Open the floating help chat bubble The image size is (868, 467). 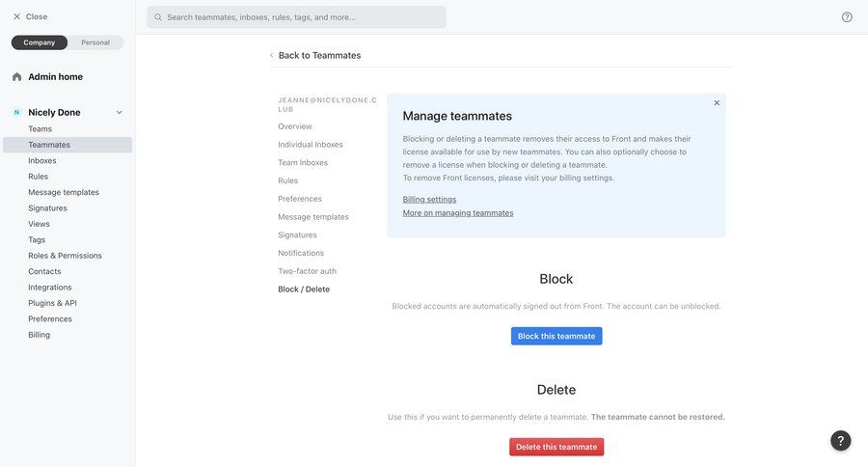[x=840, y=440]
